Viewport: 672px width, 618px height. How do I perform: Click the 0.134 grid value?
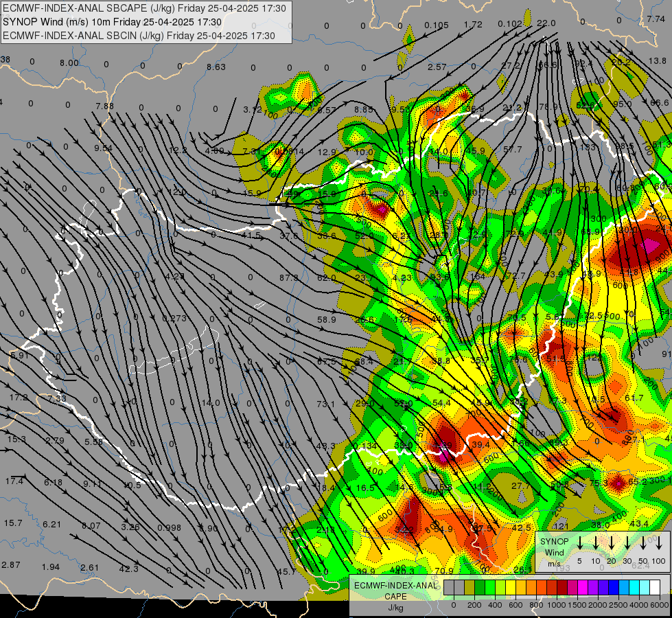(x=364, y=446)
